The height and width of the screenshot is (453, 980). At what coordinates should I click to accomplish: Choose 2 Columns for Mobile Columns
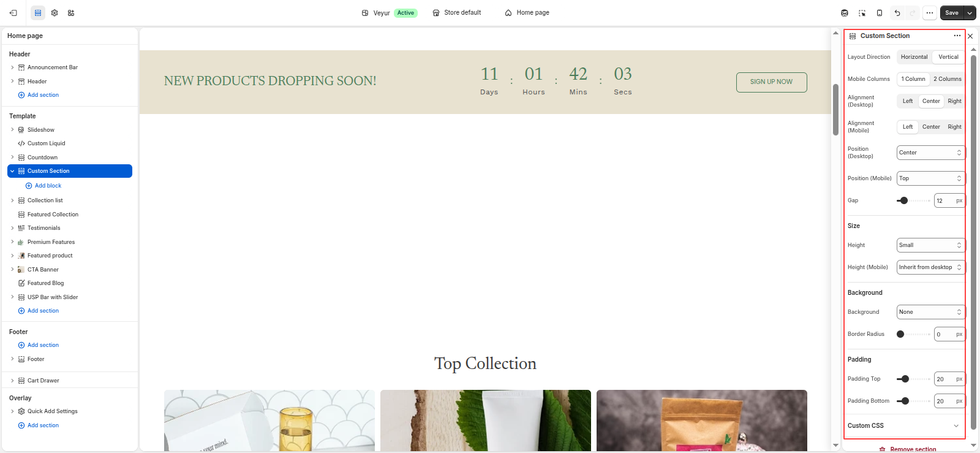[x=948, y=79]
